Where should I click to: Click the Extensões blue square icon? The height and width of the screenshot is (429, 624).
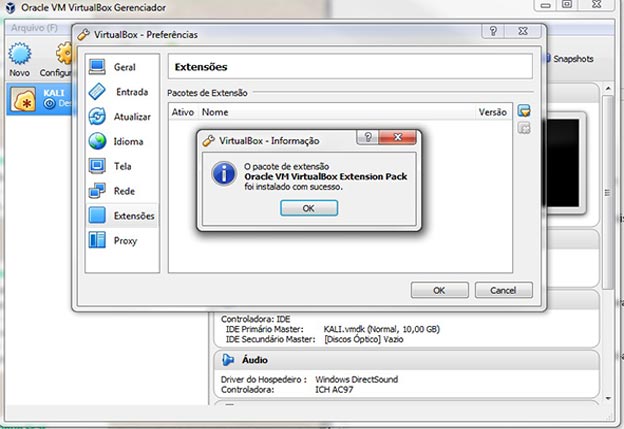97,215
